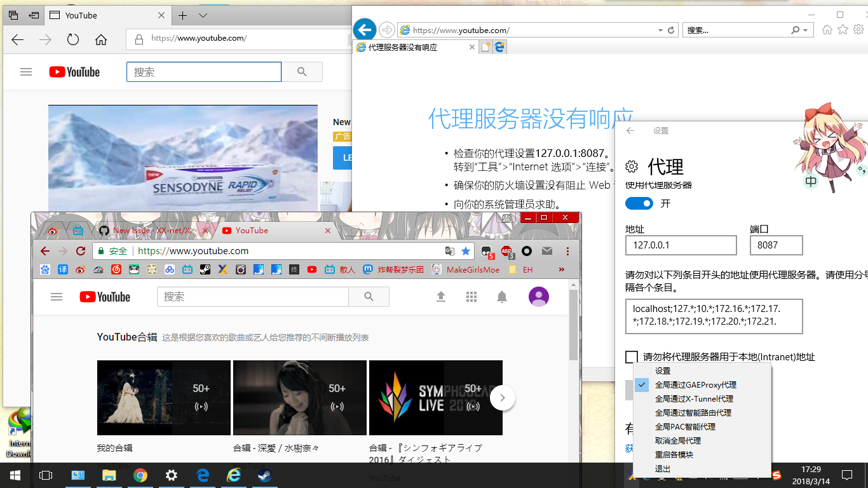Open the 散人 bookmark

click(x=341, y=269)
